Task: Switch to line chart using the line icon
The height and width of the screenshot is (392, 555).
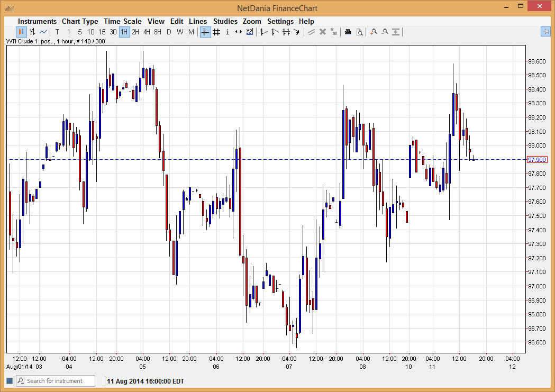Action: [x=43, y=32]
